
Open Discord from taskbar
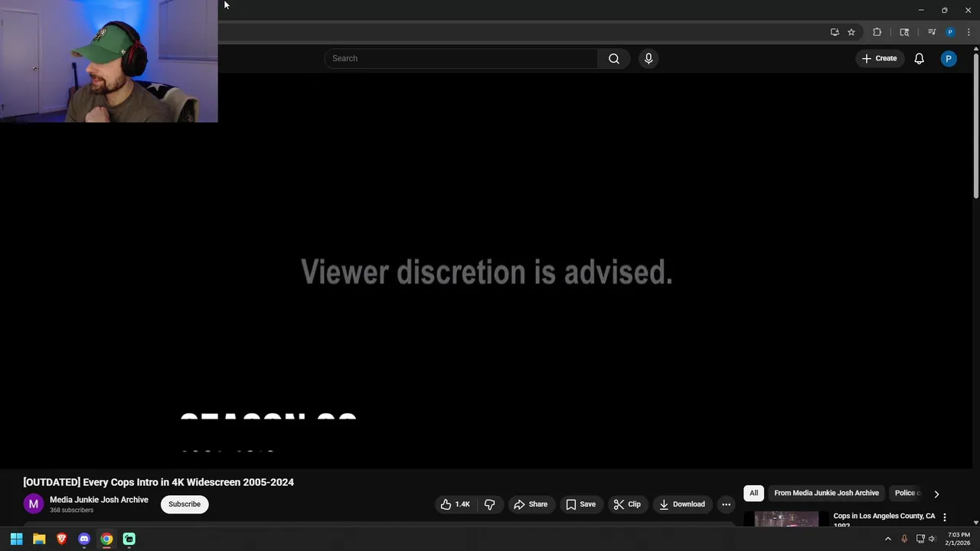coord(84,539)
